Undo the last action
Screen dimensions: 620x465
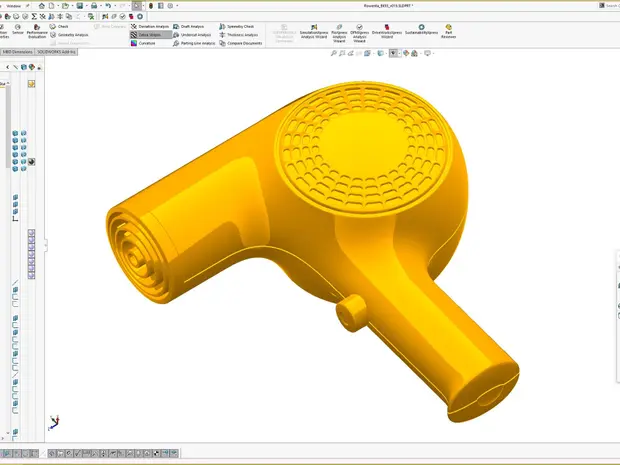[x=108, y=6]
